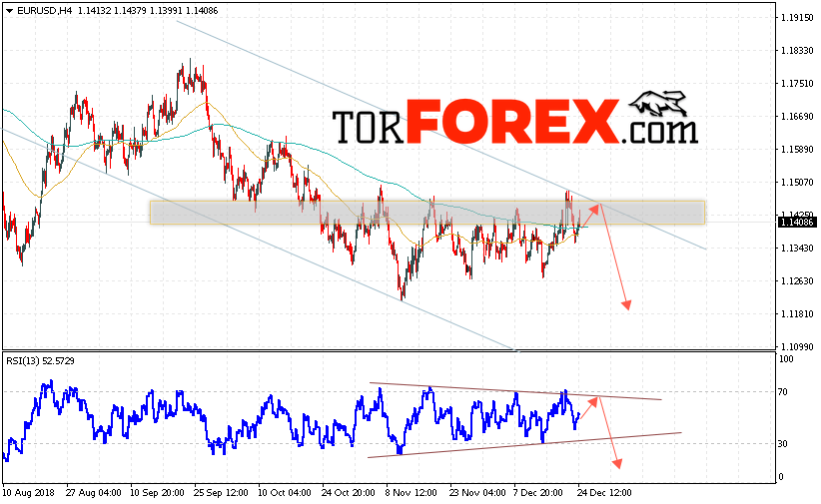Click the EURUSD,H4 symbol label

click(x=44, y=10)
